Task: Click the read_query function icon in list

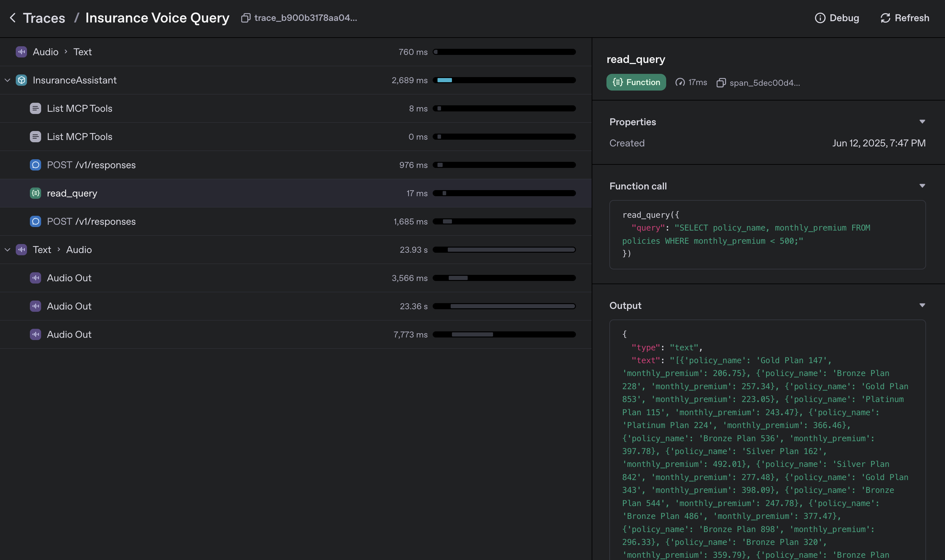Action: coord(35,193)
